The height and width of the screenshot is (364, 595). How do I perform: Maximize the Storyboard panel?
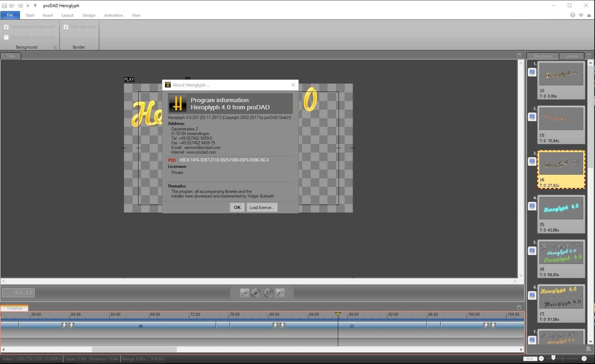(589, 56)
